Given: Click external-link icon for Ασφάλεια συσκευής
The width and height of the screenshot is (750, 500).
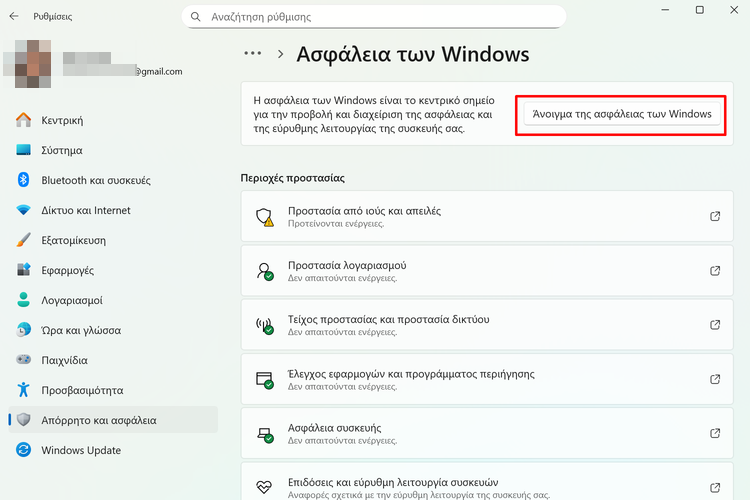Looking at the screenshot, I should click(x=715, y=433).
